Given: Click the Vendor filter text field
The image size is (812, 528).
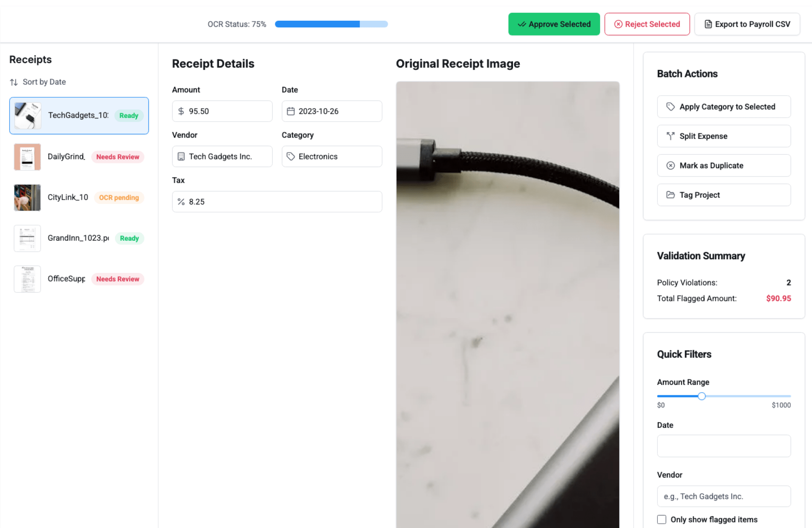Looking at the screenshot, I should (724, 496).
